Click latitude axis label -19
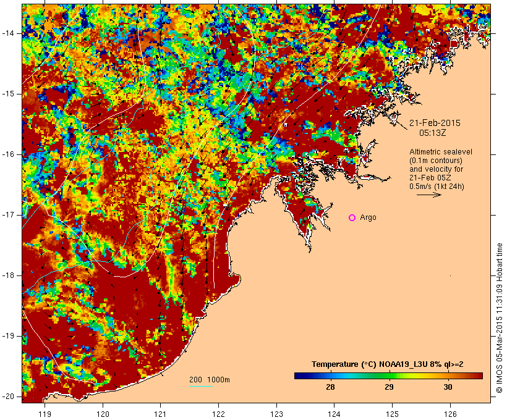The image size is (507, 420). pyautogui.click(x=8, y=336)
